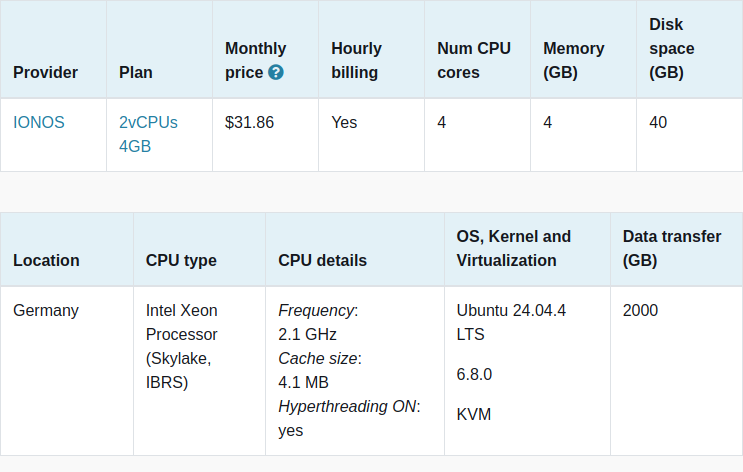The image size is (743, 472).
Task: Click the Plan column header
Action: click(x=136, y=73)
